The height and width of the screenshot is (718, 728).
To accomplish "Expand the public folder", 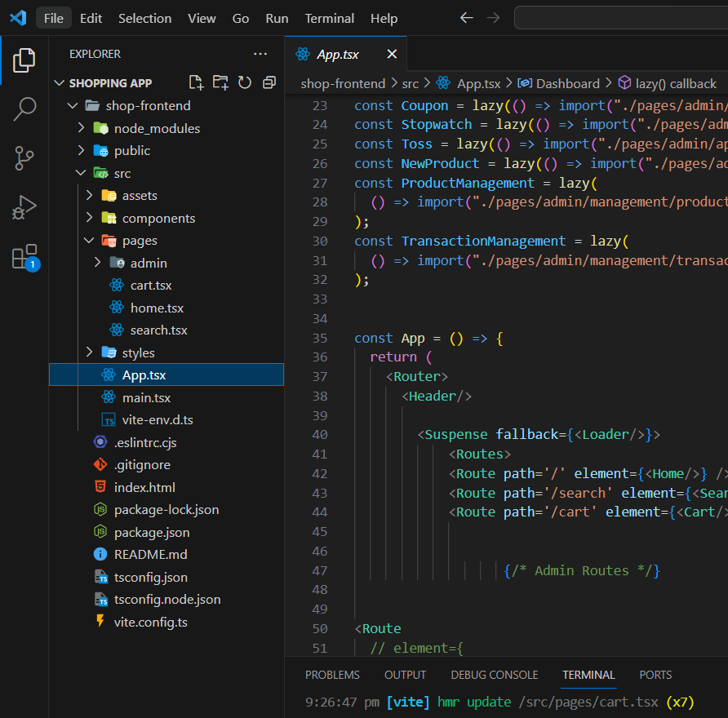I will (81, 150).
